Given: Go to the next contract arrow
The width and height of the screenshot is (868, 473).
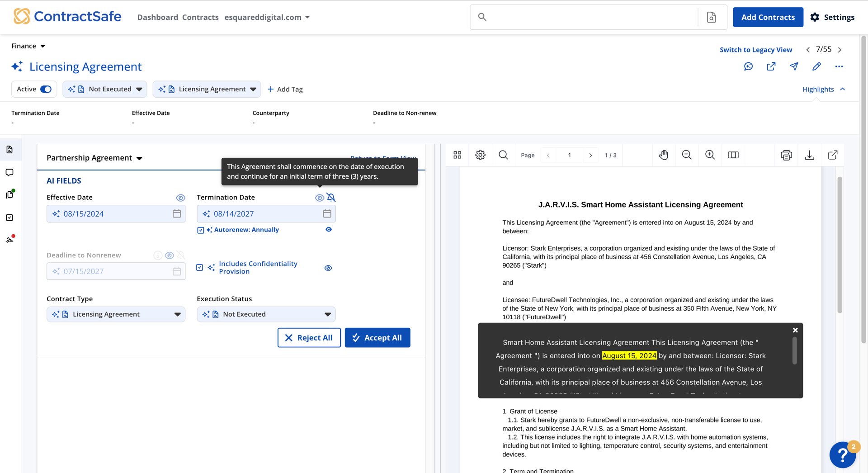Looking at the screenshot, I should click(840, 50).
